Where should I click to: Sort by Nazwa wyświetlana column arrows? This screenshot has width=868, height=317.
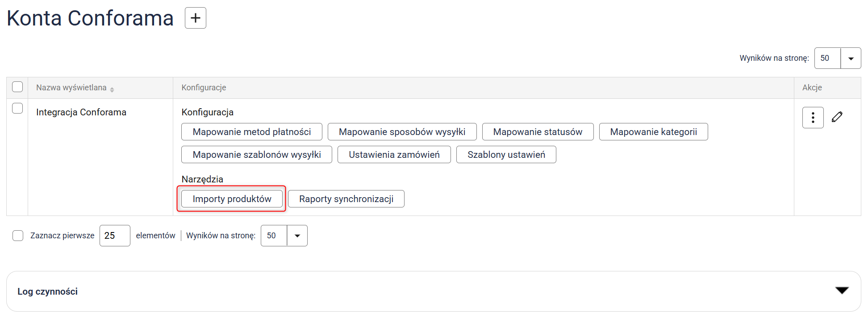[x=112, y=89]
